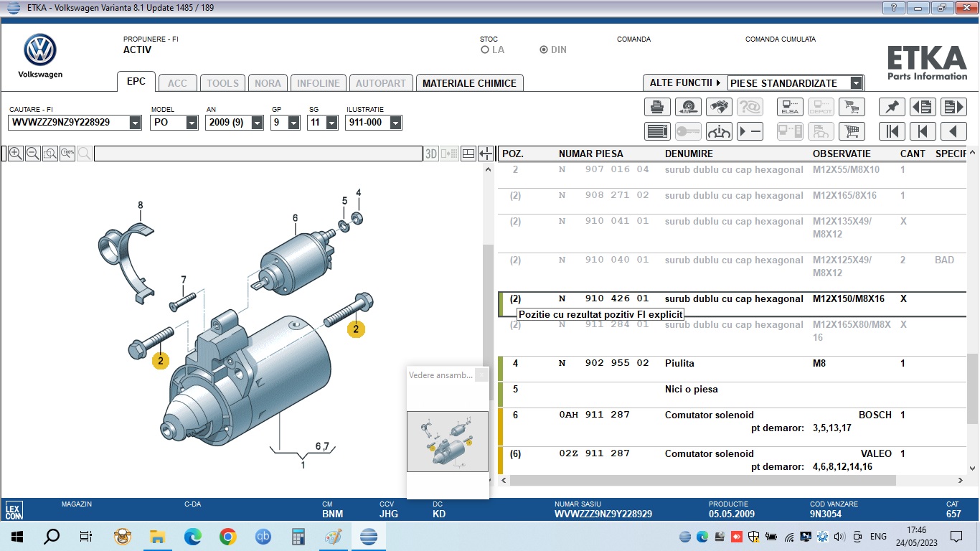This screenshot has width=980, height=551.
Task: Open the AN year dropdown 2009 (9)
Action: click(256, 123)
